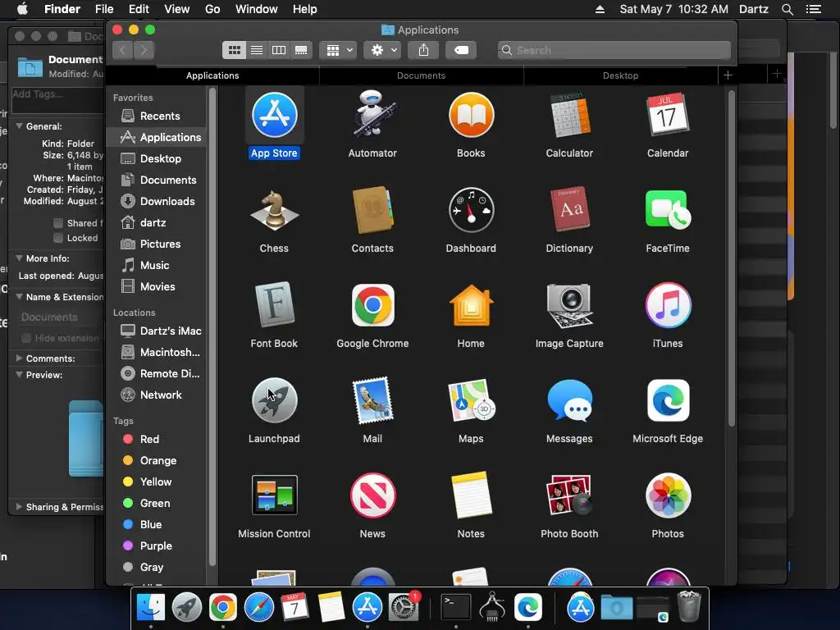This screenshot has width=840, height=630.
Task: Switch to the Documents tab
Action: pos(421,75)
